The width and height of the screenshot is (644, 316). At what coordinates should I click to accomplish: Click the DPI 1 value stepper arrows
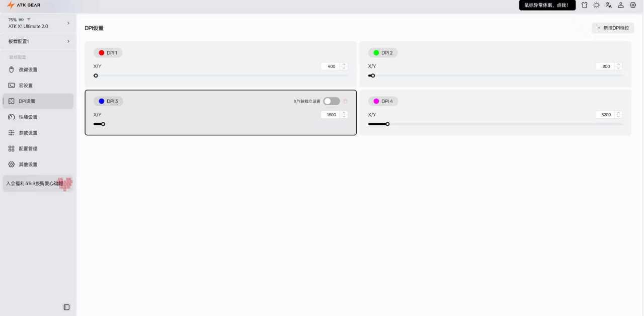coord(344,66)
